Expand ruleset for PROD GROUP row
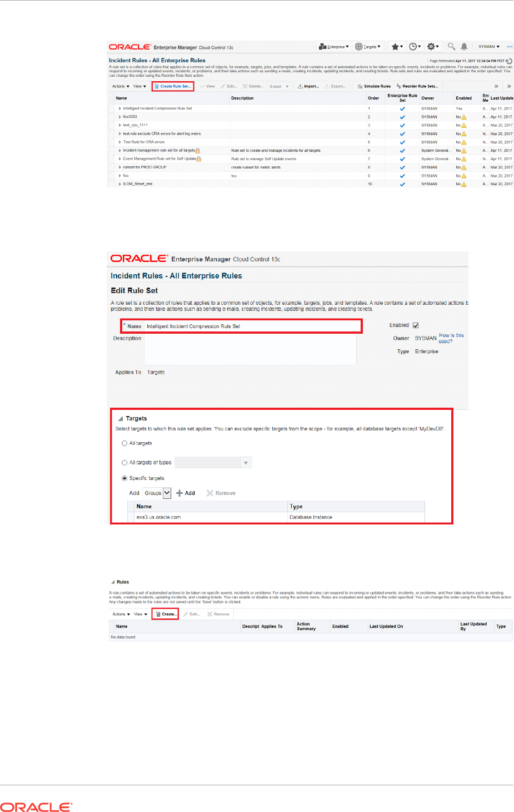Image resolution: width=514 pixels, height=812 pixels. pos(120,167)
